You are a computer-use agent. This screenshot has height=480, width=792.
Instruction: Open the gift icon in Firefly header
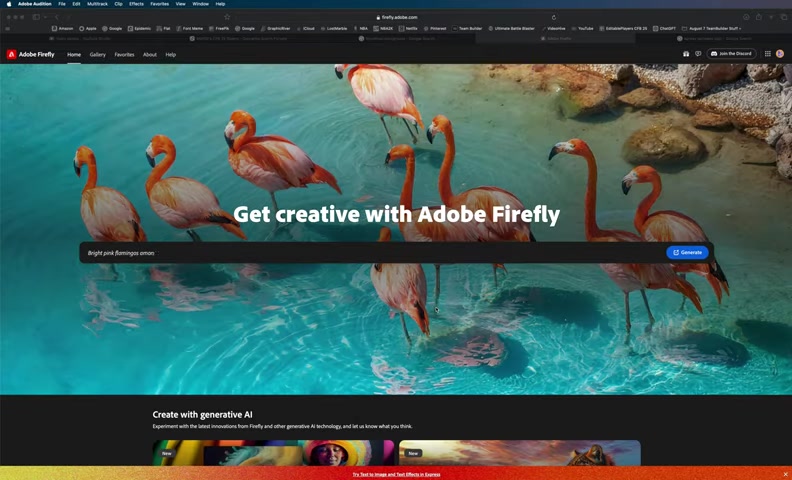[686, 54]
